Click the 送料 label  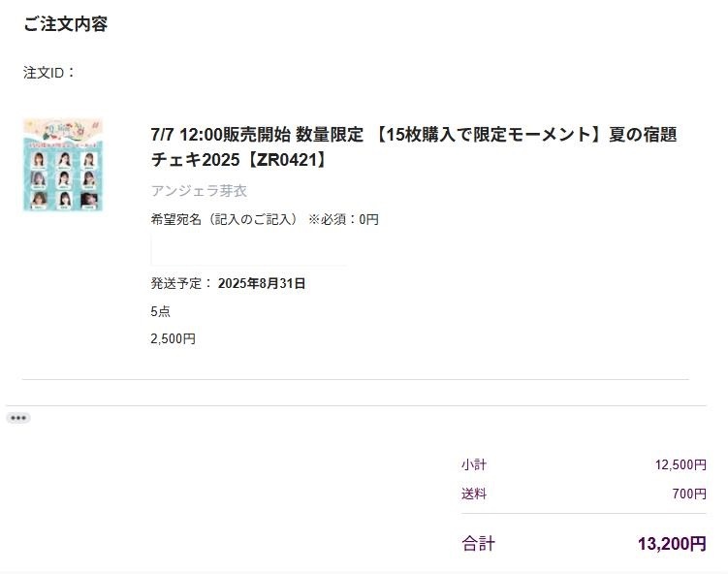tap(474, 494)
